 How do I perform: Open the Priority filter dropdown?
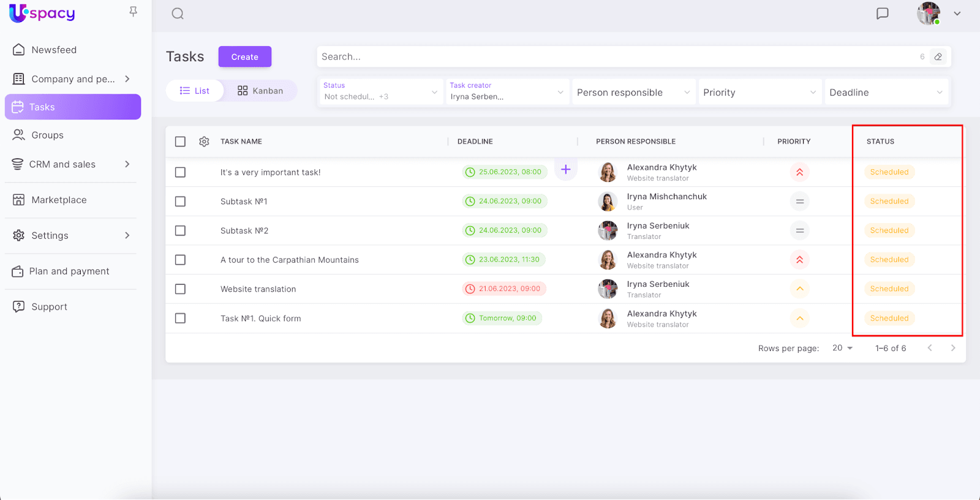pos(759,93)
